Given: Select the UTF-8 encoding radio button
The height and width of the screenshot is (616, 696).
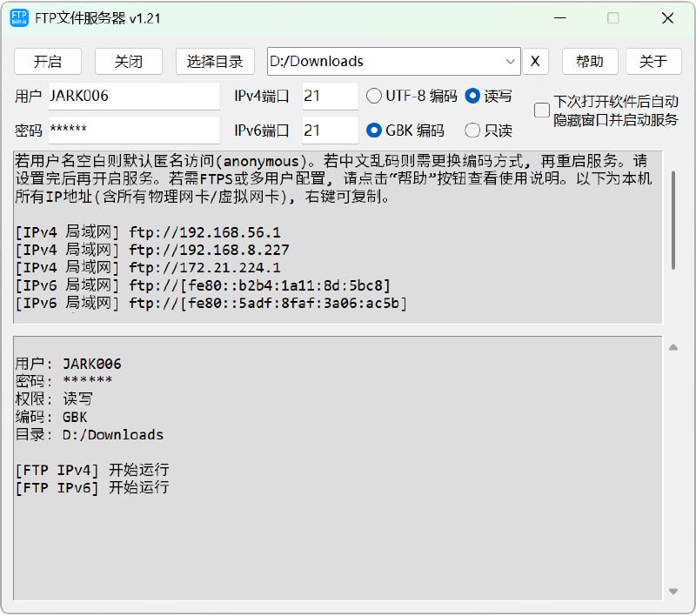Looking at the screenshot, I should tap(374, 96).
